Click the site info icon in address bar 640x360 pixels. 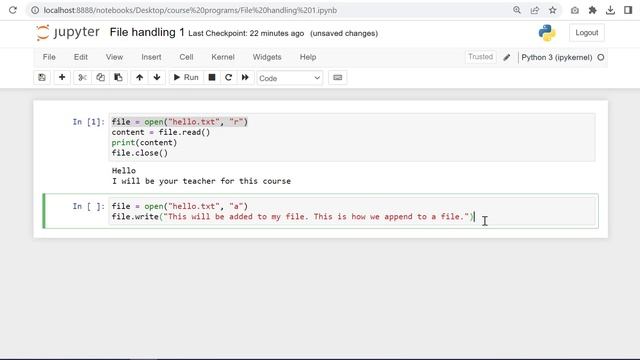point(36,10)
